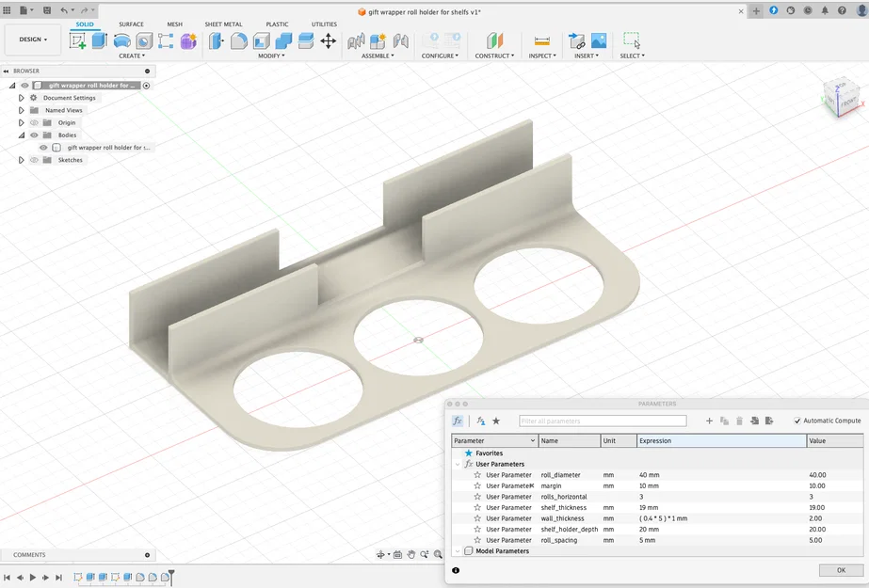Open the SURFACE tab
Image resolution: width=869 pixels, height=588 pixels.
click(131, 24)
